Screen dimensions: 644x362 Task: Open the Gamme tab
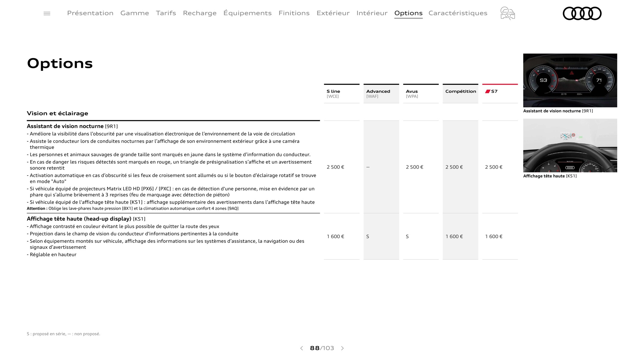[135, 13]
